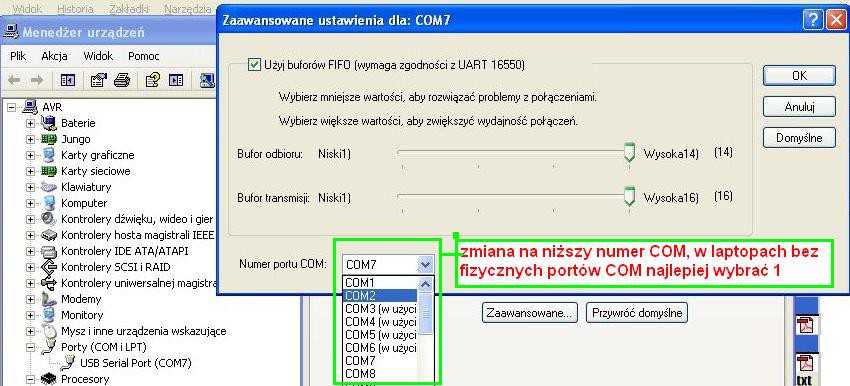Image resolution: width=850 pixels, height=386 pixels.
Task: Click the Karty sieciowe network card icon
Action: tap(49, 171)
